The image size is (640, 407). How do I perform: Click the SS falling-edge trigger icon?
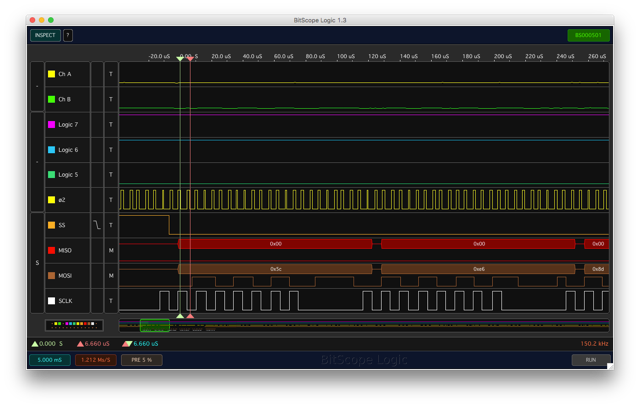click(x=97, y=225)
